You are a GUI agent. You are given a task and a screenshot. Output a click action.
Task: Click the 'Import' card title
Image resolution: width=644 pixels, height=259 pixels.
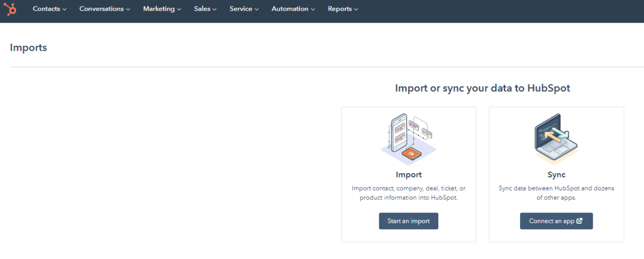408,174
